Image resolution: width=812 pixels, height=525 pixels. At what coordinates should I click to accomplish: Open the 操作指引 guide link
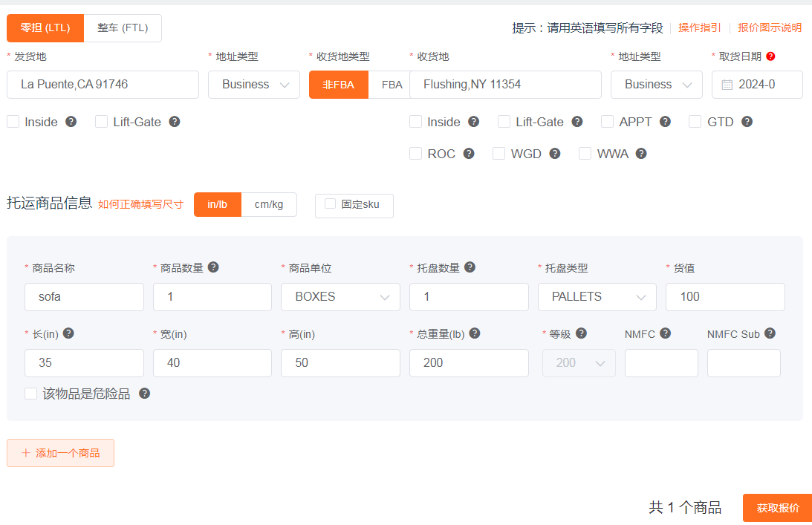point(699,27)
